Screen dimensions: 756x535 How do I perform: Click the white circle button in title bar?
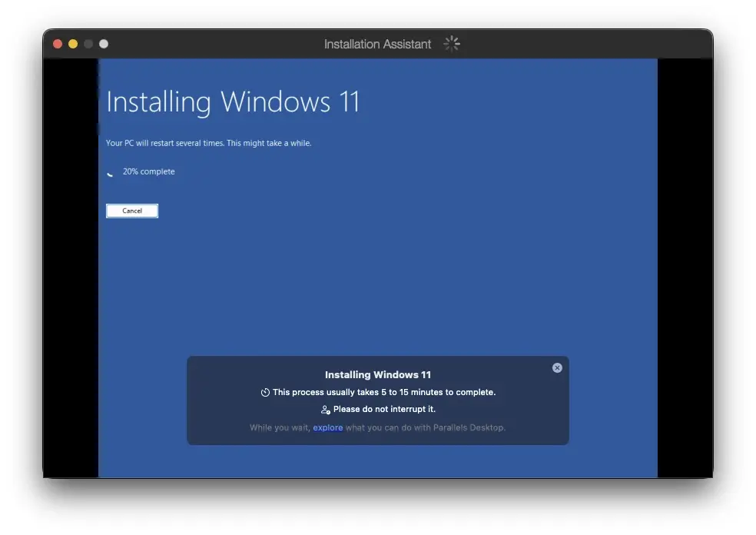pos(104,44)
